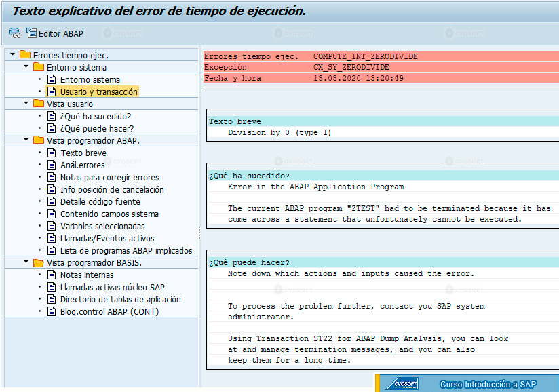Collapse the Entorno sistema folder arrow
The height and width of the screenshot is (392, 559).
click(x=26, y=66)
